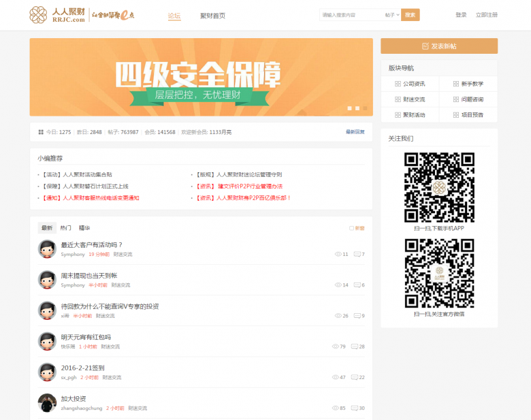531x420 pixels.
Task: Click the 人人聚财 RRJC.com logo
Action: pyautogui.click(x=58, y=15)
